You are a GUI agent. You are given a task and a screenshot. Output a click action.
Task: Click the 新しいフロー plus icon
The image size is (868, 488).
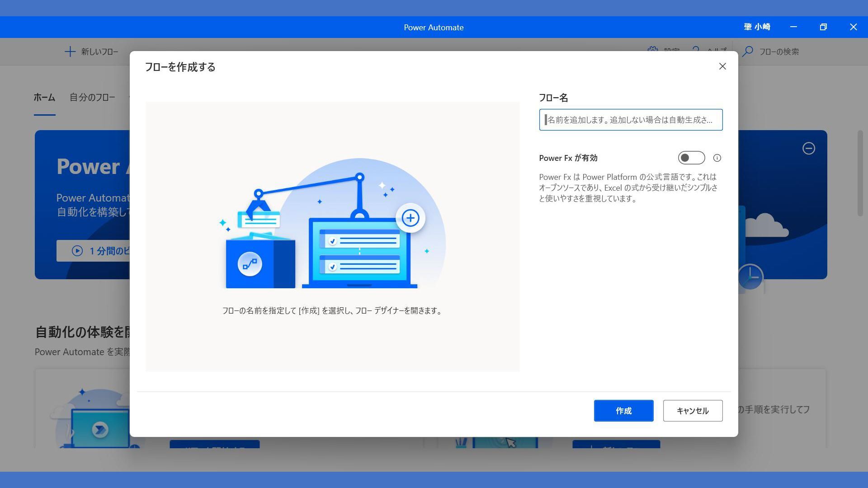coord(70,52)
